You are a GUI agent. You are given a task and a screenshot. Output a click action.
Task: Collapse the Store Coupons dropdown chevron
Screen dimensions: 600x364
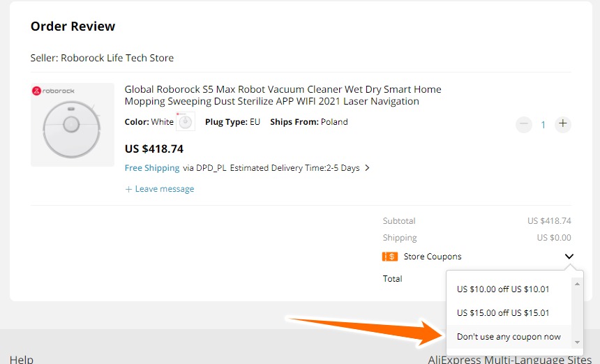click(x=569, y=257)
